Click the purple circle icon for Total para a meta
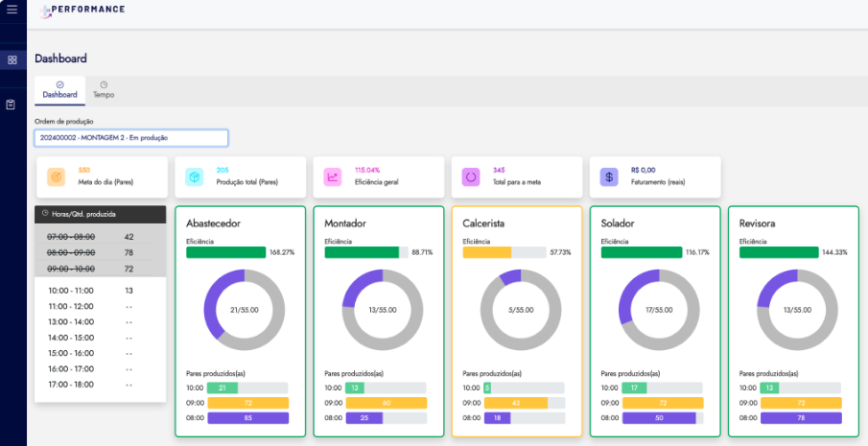The image size is (868, 446). click(x=471, y=177)
